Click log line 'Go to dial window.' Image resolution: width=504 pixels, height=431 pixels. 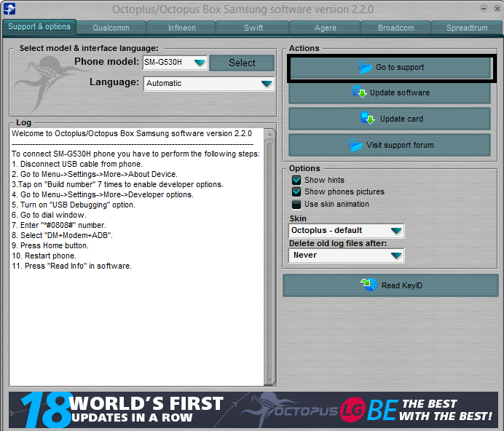click(49, 215)
